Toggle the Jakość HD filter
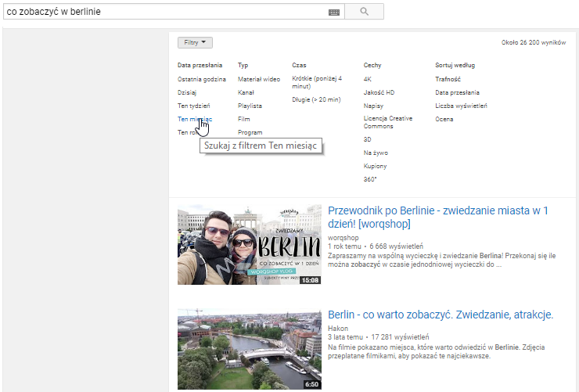579x392 pixels. pyautogui.click(x=379, y=92)
